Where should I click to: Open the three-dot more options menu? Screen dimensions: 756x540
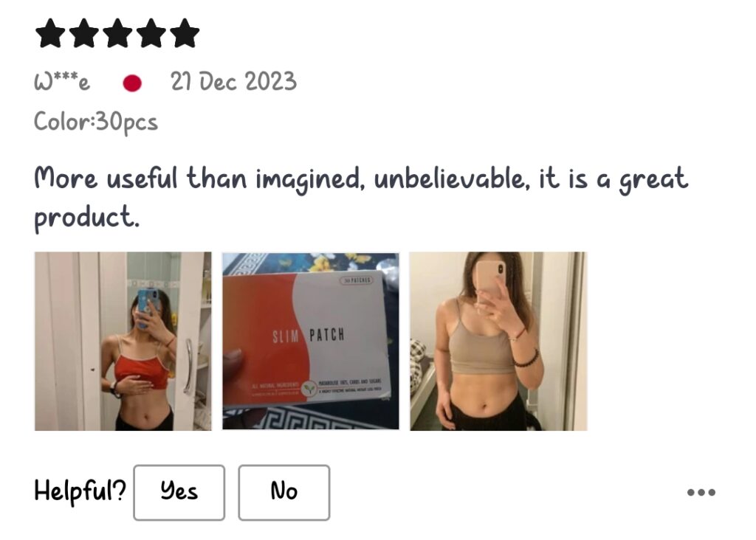point(701,492)
